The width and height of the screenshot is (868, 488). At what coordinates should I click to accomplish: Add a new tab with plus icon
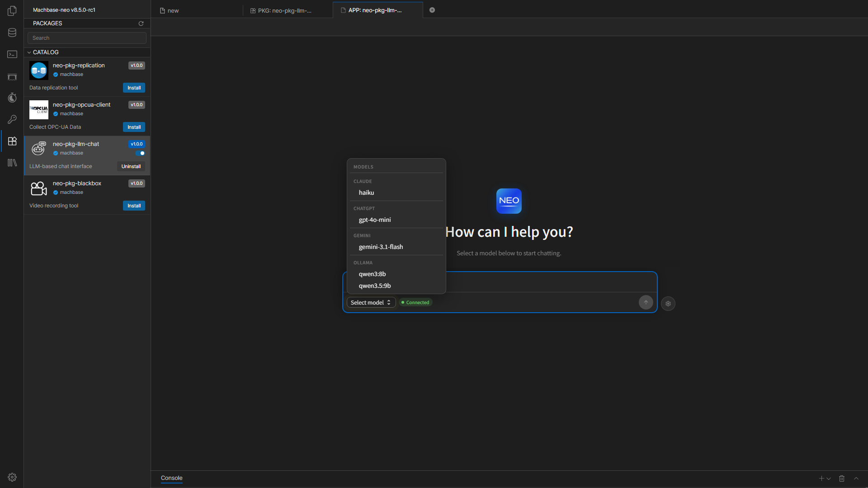point(432,10)
